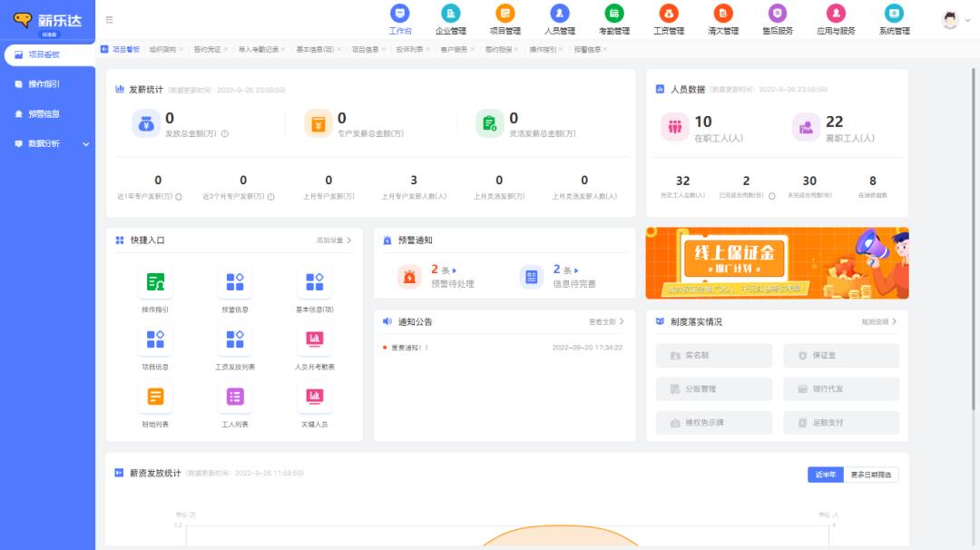Open 人员管理 in the top navigation
The width and height of the screenshot is (980, 550).
[559, 19]
